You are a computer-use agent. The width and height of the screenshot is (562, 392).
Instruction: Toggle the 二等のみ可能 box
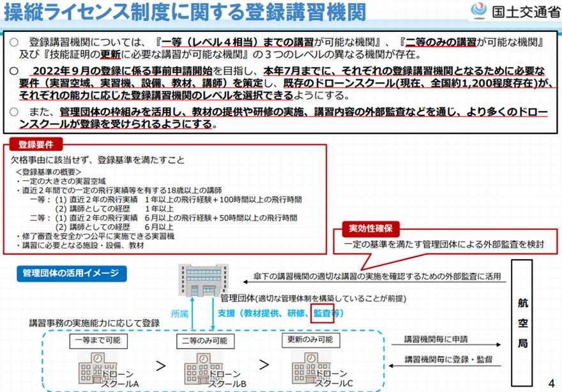point(204,340)
